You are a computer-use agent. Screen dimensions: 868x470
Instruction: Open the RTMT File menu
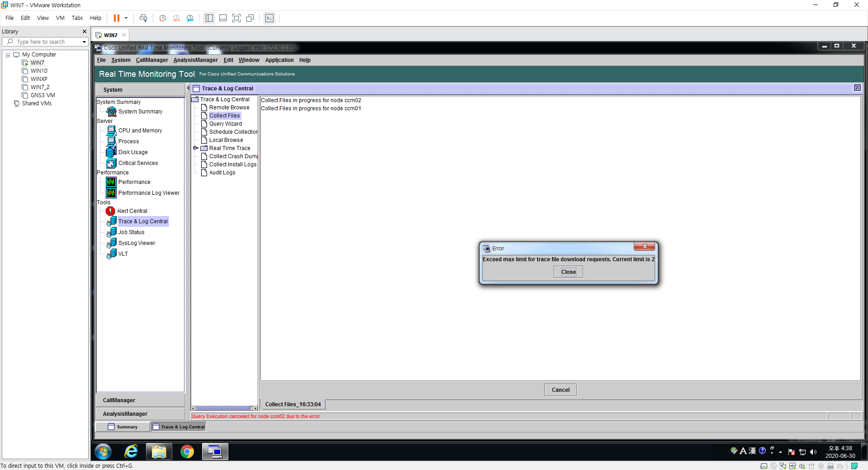[101, 60]
